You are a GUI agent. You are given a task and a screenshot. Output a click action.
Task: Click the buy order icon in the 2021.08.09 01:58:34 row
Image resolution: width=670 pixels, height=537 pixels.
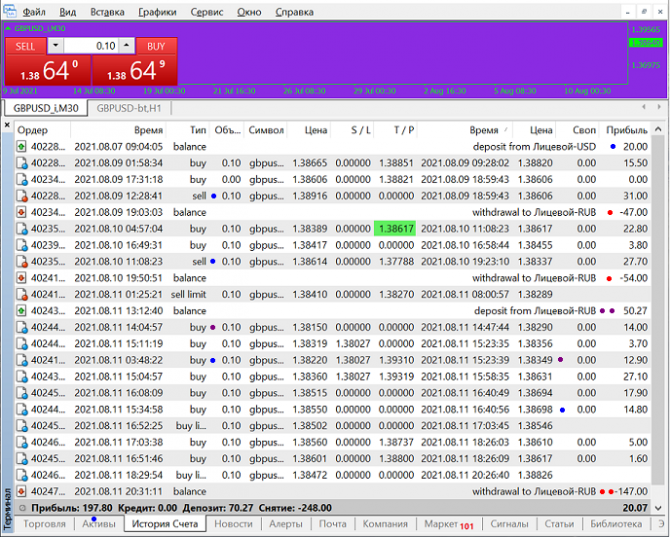(21, 163)
